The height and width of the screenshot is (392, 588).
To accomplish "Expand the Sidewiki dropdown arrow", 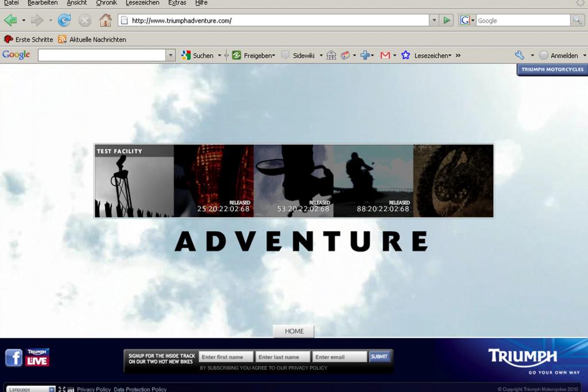I will point(321,56).
